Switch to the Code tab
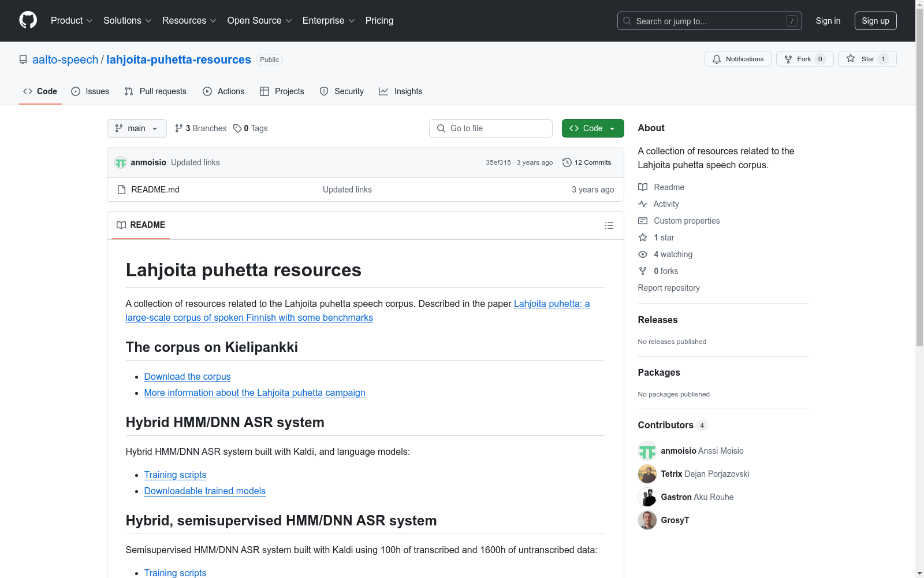The height and width of the screenshot is (578, 924). click(x=40, y=91)
